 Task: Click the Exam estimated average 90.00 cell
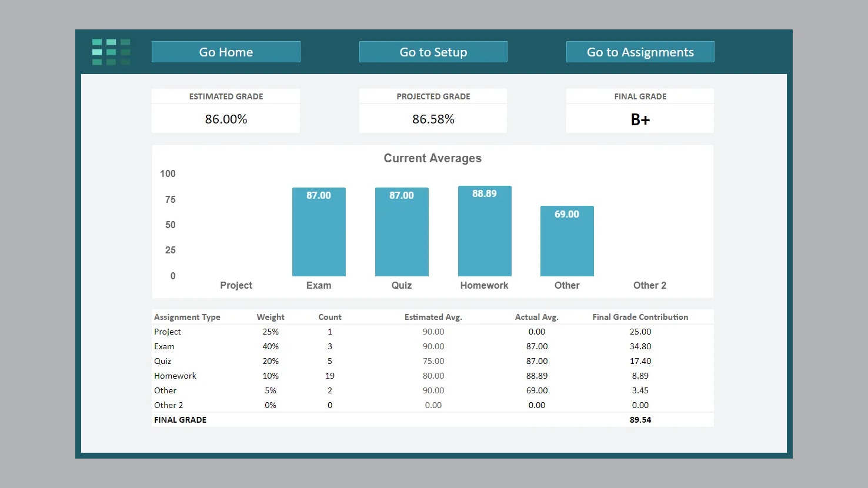click(x=433, y=346)
